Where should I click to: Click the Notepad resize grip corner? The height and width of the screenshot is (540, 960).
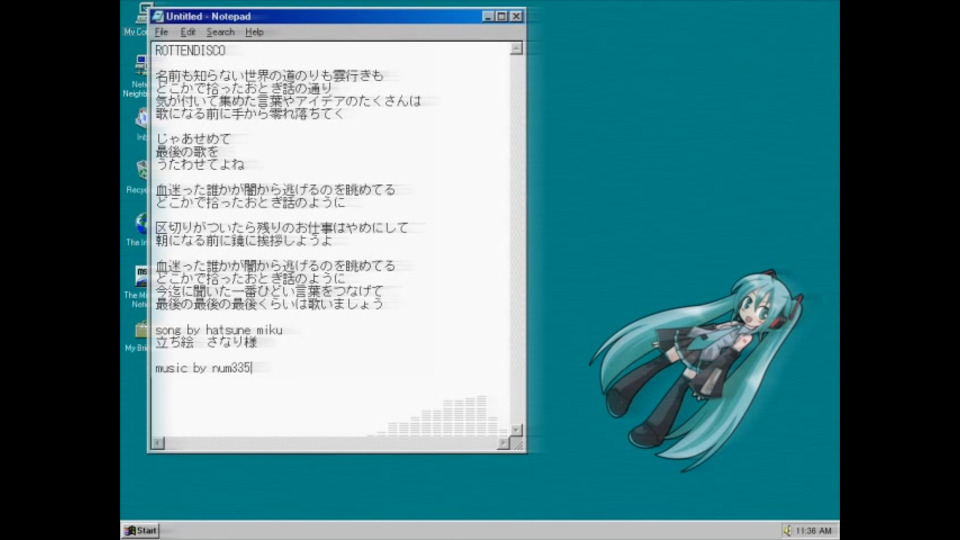click(x=517, y=444)
